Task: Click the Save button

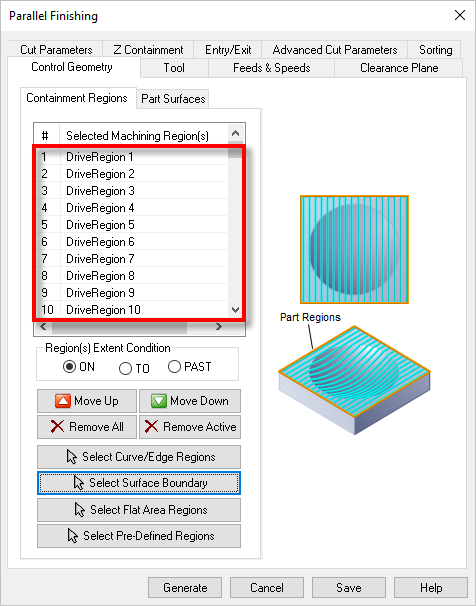Action: [349, 587]
